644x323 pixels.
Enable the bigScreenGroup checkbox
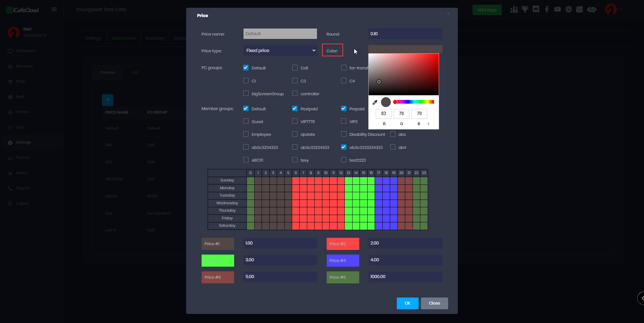coord(246,93)
